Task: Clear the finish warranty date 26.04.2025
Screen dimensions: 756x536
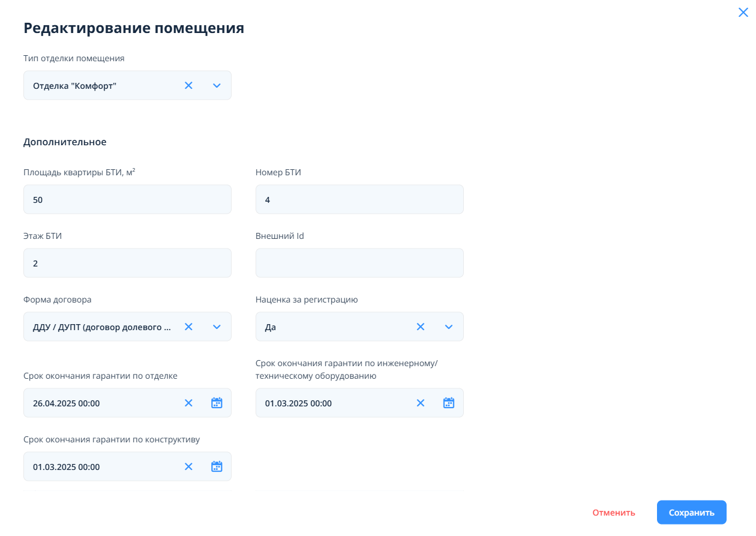Action: pyautogui.click(x=188, y=403)
